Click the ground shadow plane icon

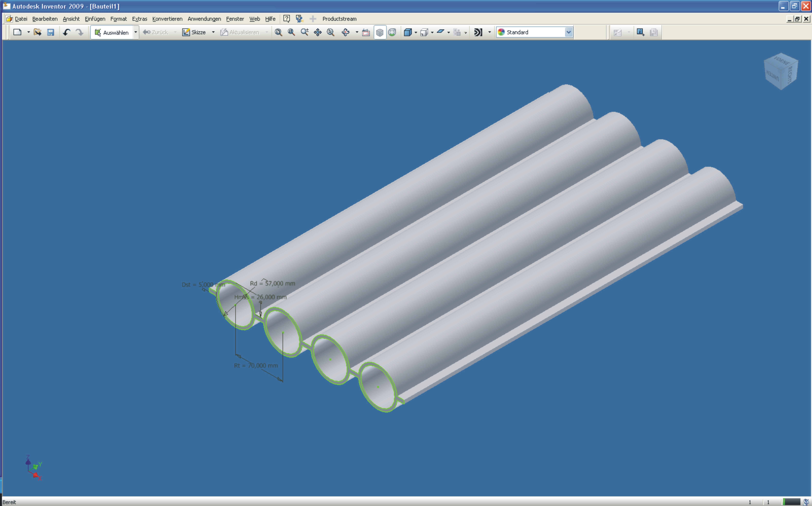(441, 32)
